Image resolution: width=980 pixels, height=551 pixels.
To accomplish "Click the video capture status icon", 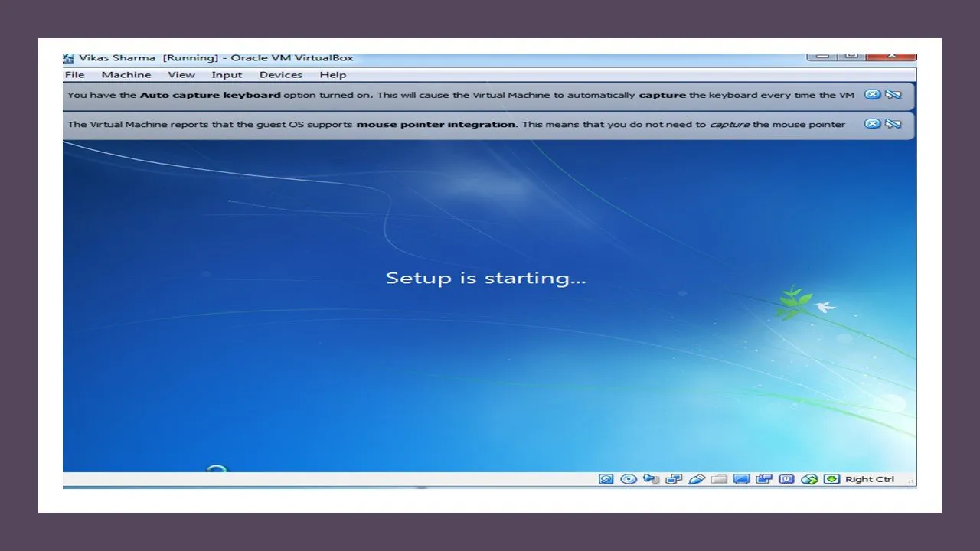I will [763, 479].
